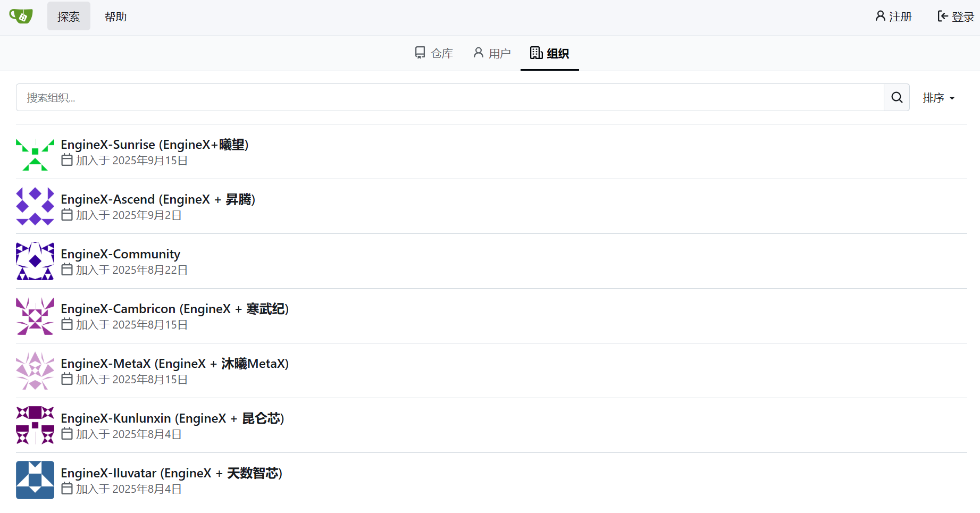This screenshot has width=980, height=513.
Task: Switch to the 仓库 repositories tab
Action: tap(434, 53)
